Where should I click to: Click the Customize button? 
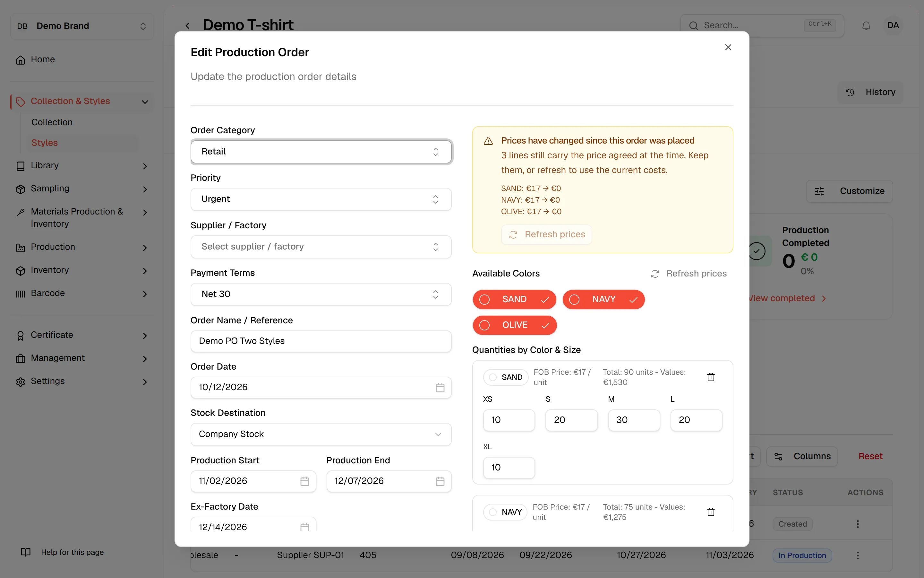pyautogui.click(x=849, y=191)
